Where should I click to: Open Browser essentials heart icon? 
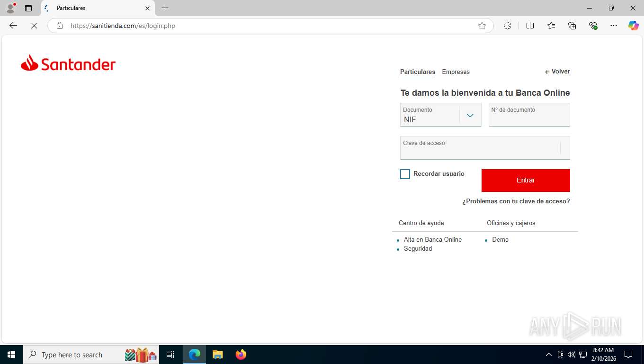tap(593, 26)
